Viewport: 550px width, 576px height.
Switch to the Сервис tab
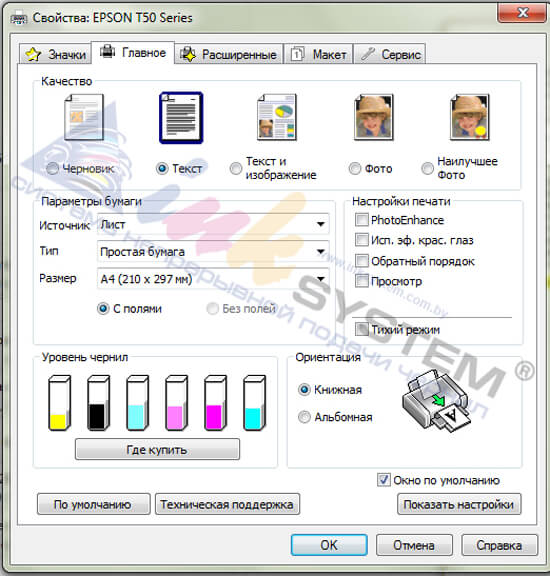[390, 54]
